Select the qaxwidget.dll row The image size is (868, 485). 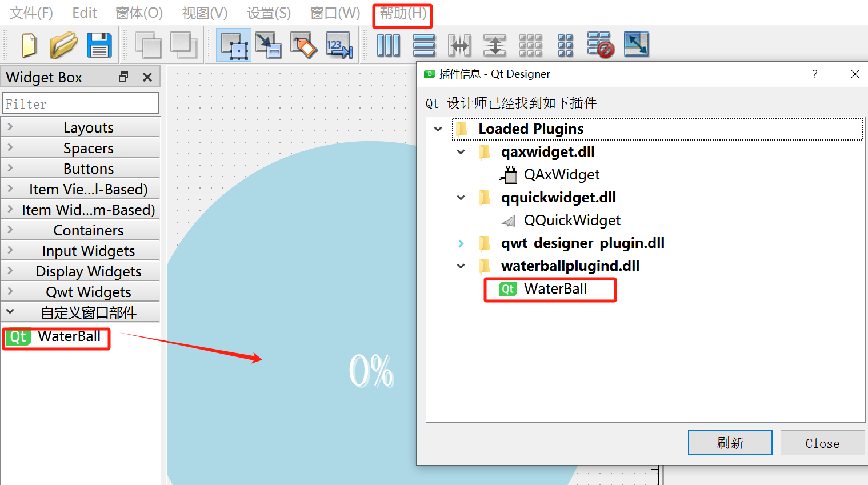[x=548, y=152]
